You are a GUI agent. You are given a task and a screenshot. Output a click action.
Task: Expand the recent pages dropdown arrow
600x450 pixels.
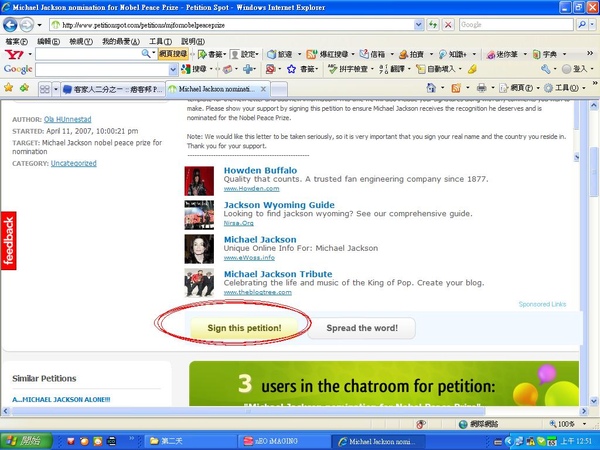coord(39,25)
